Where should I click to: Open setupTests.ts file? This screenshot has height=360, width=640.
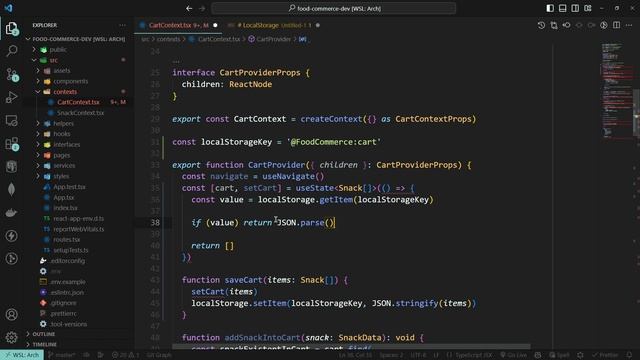[x=71, y=250]
